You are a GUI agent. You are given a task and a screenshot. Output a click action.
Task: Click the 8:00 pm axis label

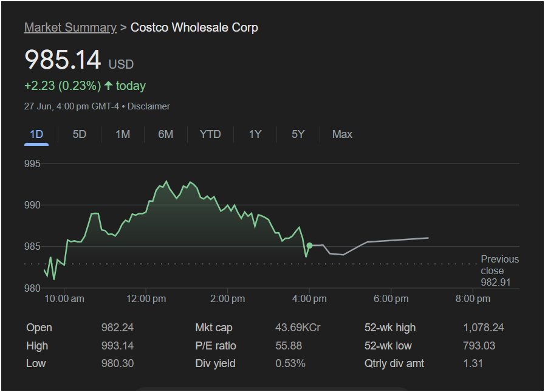click(x=473, y=299)
